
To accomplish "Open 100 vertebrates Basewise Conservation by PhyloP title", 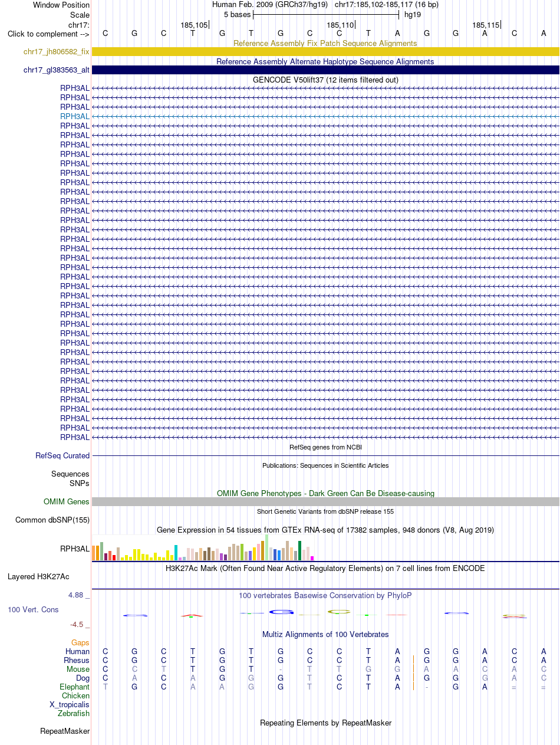I will pyautogui.click(x=325, y=596).
